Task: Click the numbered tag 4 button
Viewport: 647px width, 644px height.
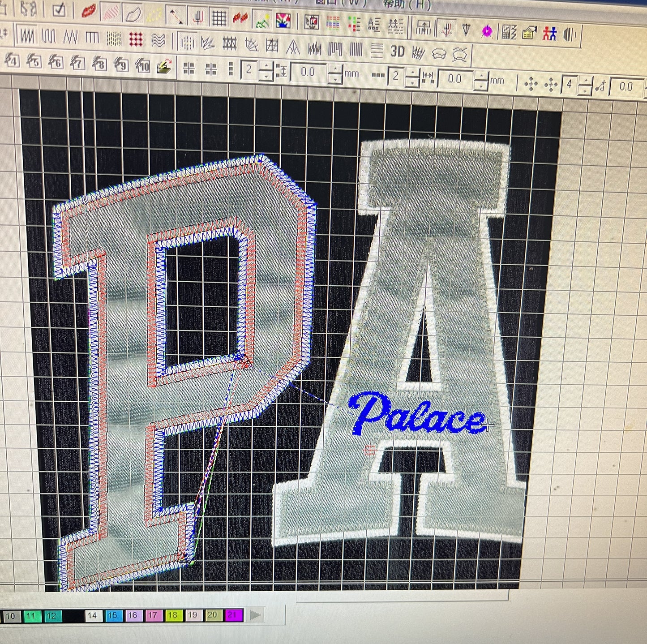Action: (12, 60)
